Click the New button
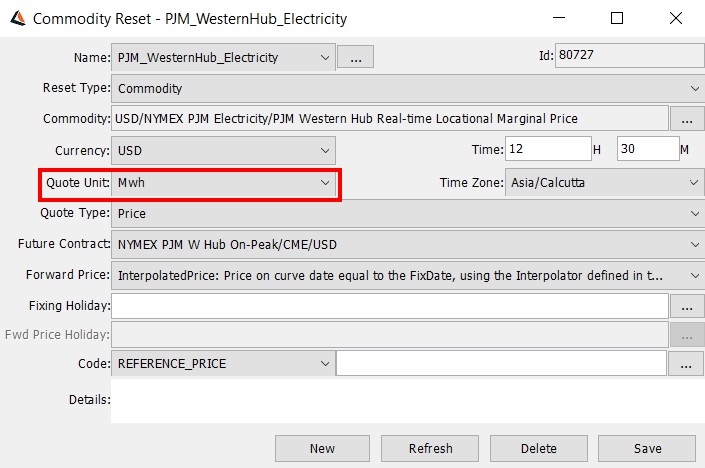 click(x=322, y=448)
